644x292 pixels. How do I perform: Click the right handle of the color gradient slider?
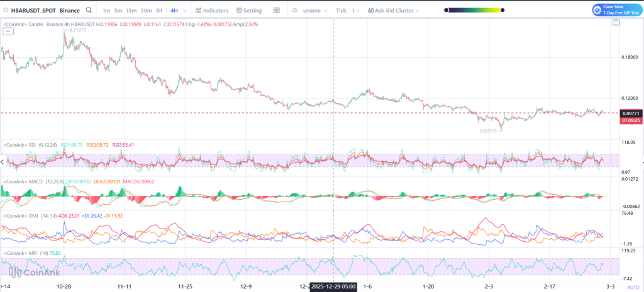coord(503,11)
